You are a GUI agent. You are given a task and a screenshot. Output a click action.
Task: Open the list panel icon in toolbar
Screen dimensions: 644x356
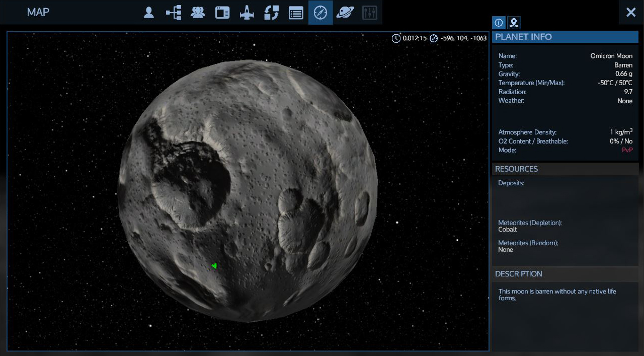296,13
